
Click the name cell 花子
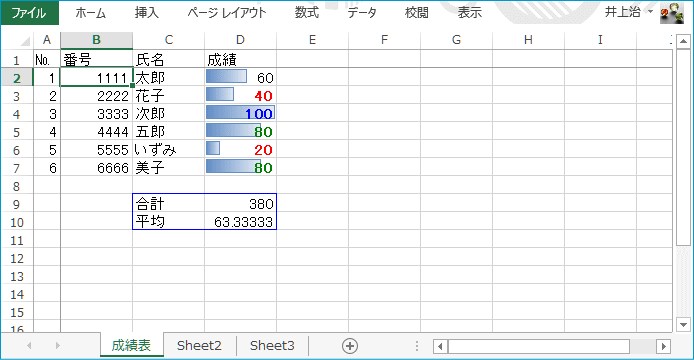tap(169, 96)
